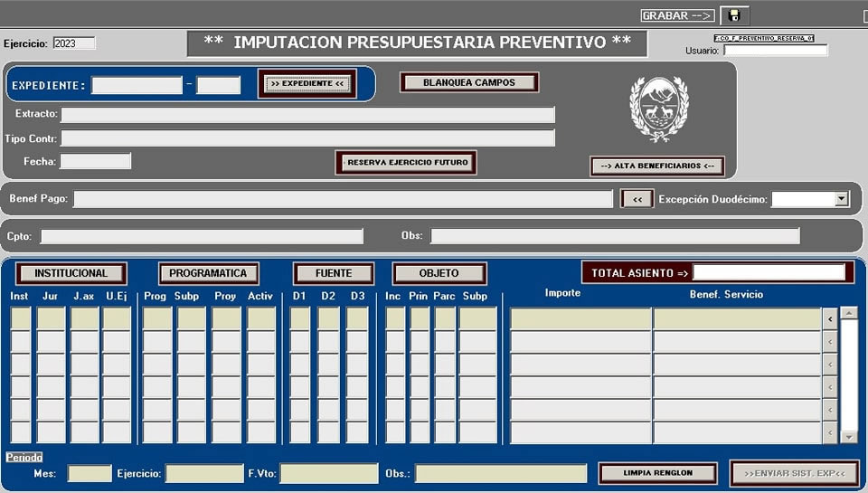Select the PROGRAMATICA section button

(208, 273)
